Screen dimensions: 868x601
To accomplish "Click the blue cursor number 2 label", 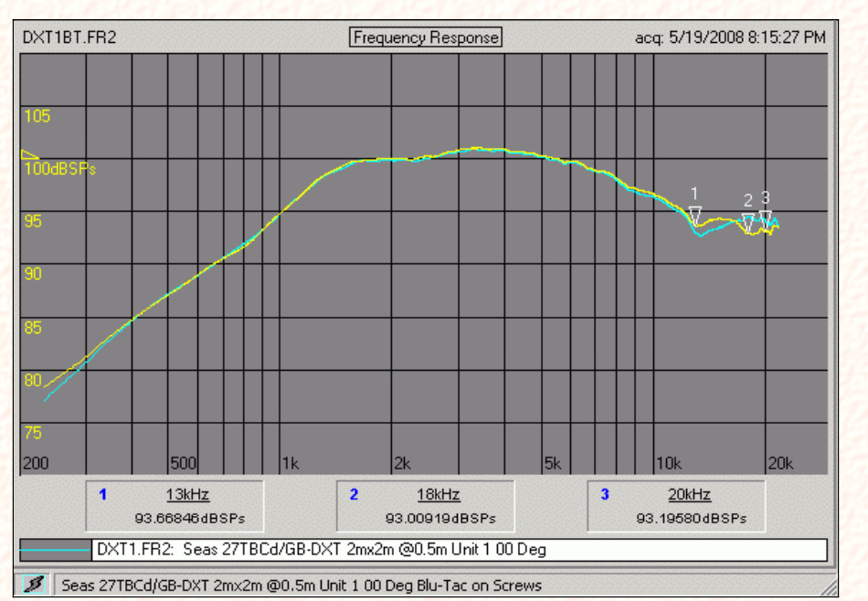I will tap(355, 494).
